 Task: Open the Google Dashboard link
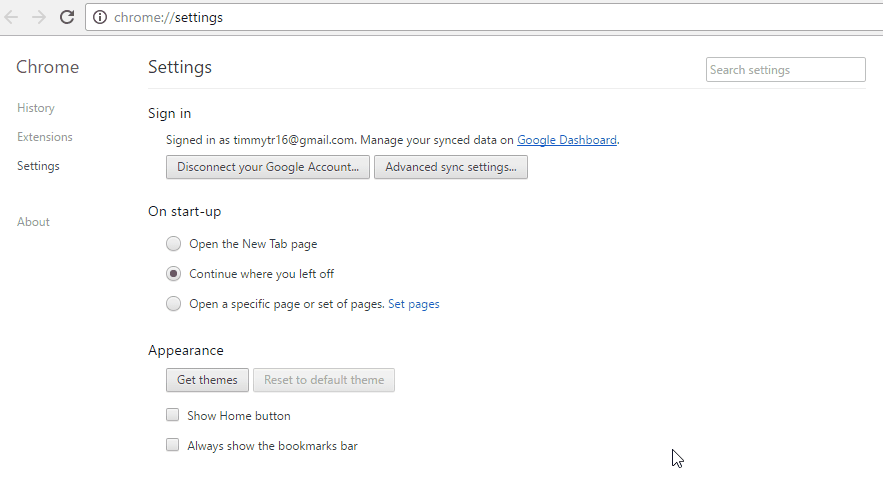coord(567,140)
